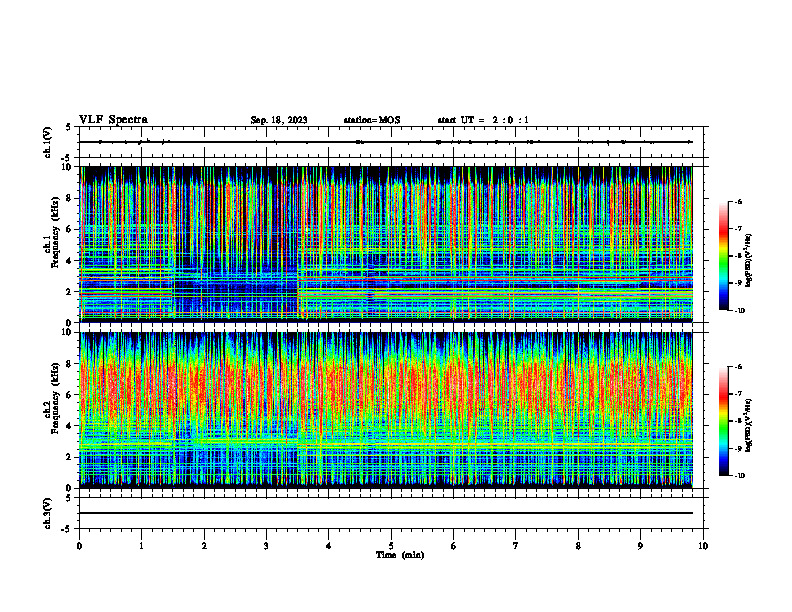
Task: Select the "start UT = 2 : 0 : 1" text
Action: click(483, 120)
